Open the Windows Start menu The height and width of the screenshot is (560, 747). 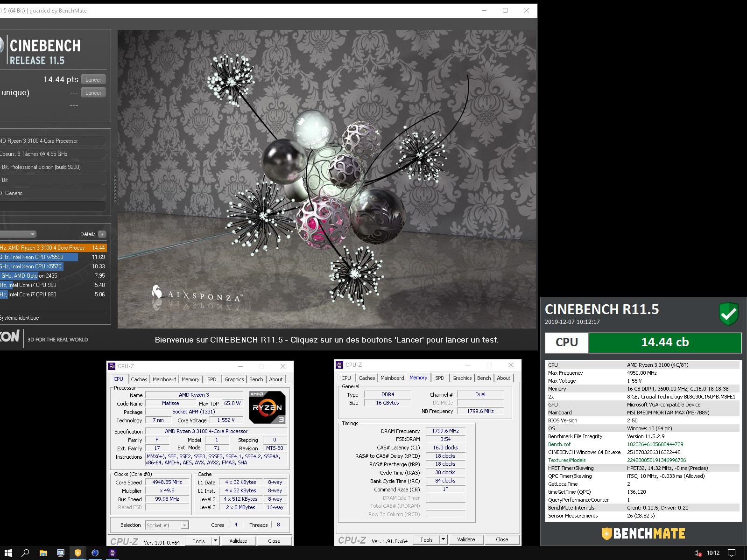pos(8,553)
